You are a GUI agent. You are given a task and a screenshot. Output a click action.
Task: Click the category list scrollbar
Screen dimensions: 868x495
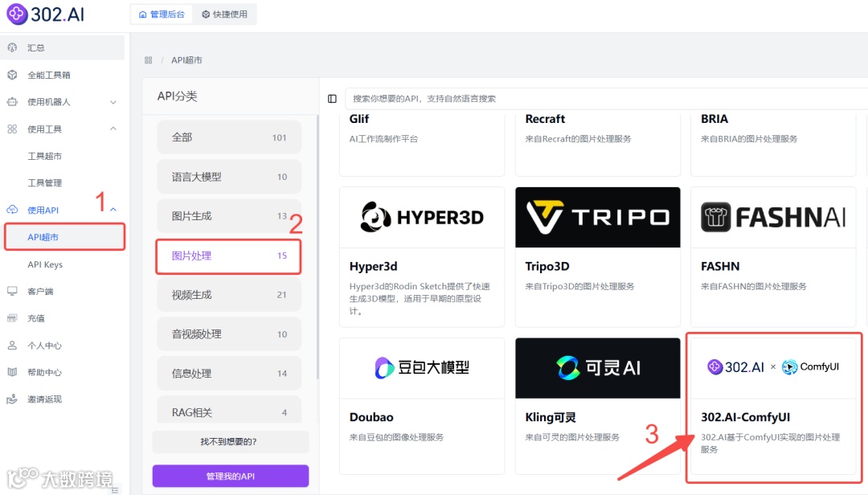(x=317, y=247)
